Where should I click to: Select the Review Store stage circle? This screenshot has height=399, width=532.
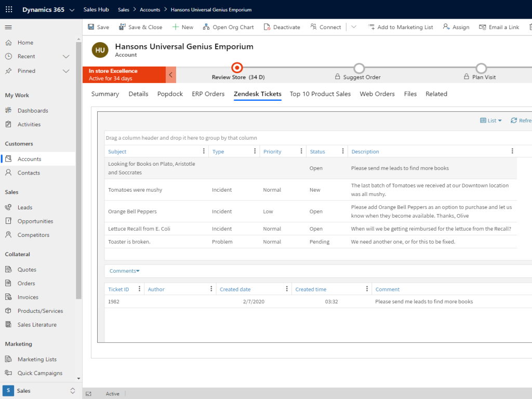[x=237, y=68]
